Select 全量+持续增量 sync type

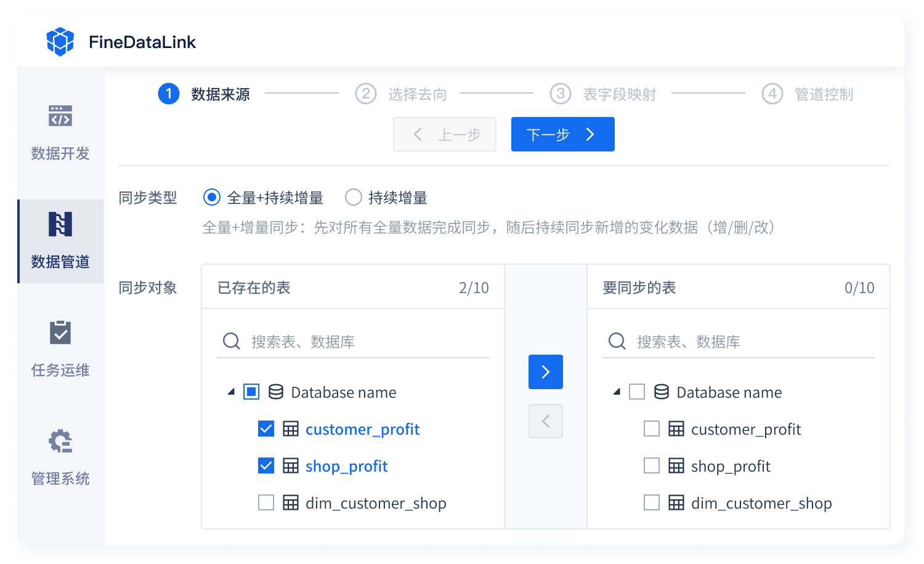(212, 197)
